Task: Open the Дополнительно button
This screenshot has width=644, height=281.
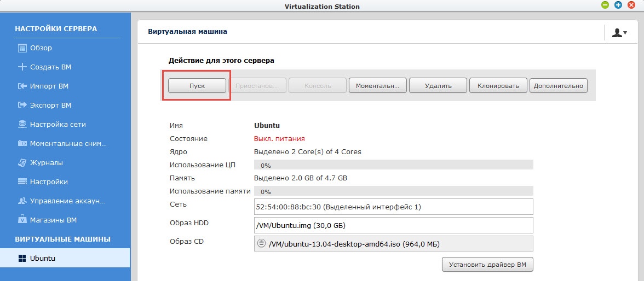Action: click(559, 86)
